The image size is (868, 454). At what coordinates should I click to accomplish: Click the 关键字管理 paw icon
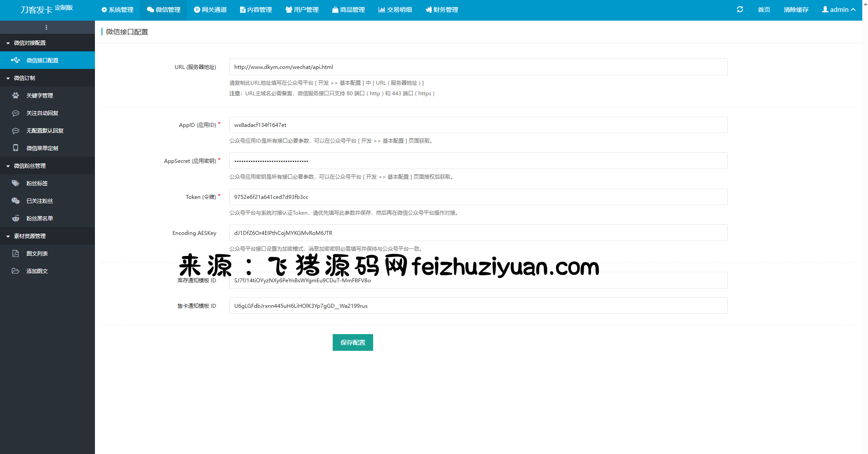click(15, 95)
